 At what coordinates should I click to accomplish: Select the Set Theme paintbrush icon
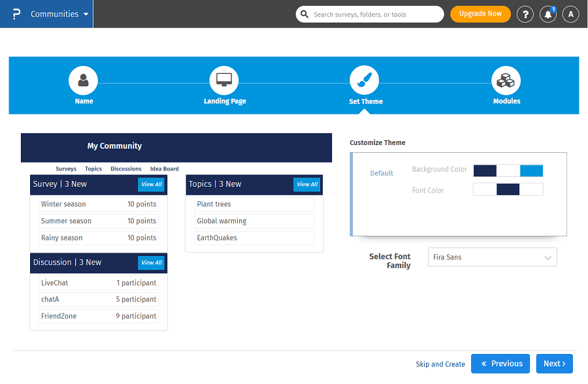pos(365,81)
